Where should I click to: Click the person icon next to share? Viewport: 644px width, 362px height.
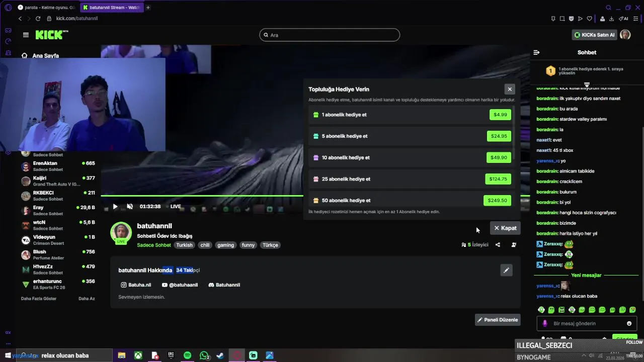[x=514, y=245]
